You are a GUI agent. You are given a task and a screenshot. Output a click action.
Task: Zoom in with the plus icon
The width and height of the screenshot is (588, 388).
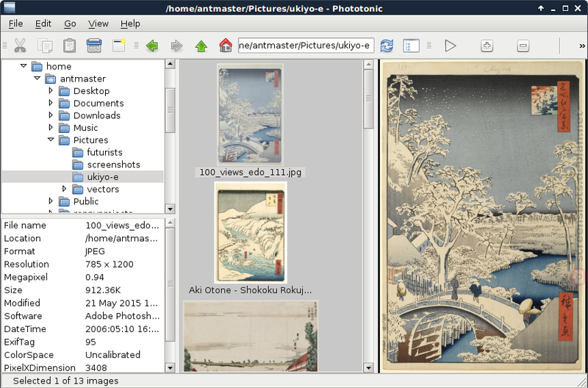[x=487, y=46]
